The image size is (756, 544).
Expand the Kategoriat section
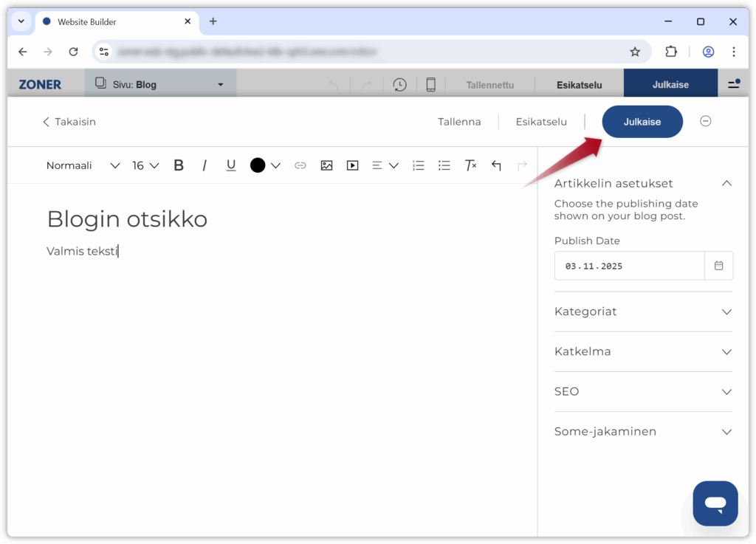point(643,311)
